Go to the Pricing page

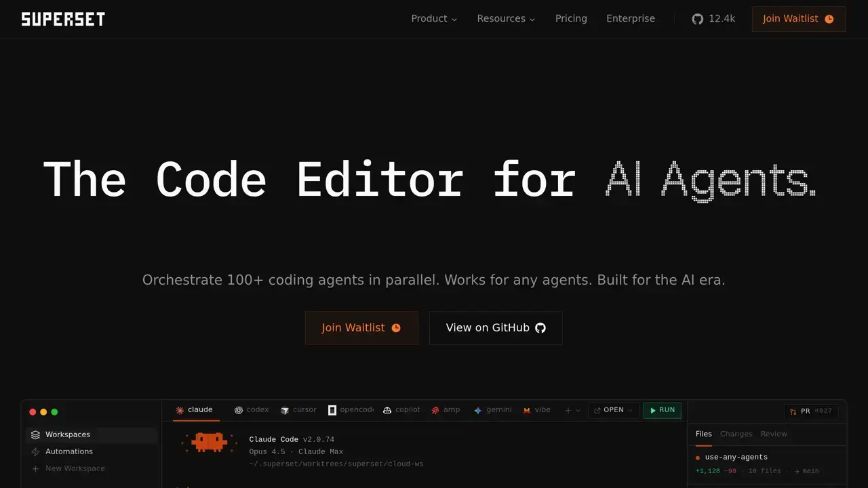pyautogui.click(x=571, y=19)
